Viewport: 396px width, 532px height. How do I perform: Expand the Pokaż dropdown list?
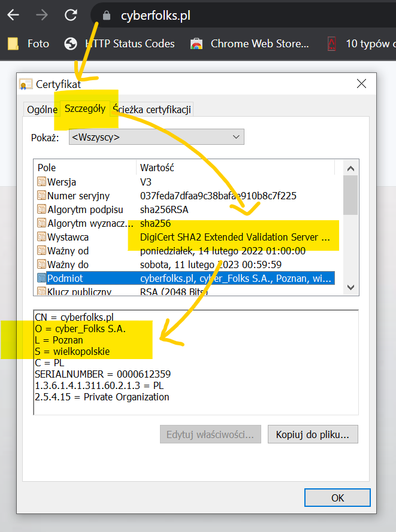click(157, 138)
